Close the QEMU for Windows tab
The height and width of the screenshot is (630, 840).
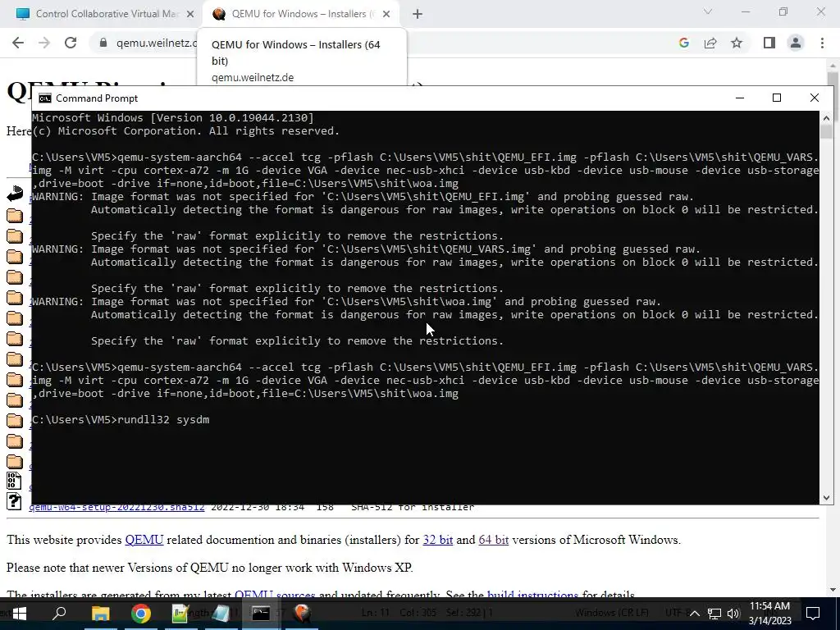(x=386, y=15)
